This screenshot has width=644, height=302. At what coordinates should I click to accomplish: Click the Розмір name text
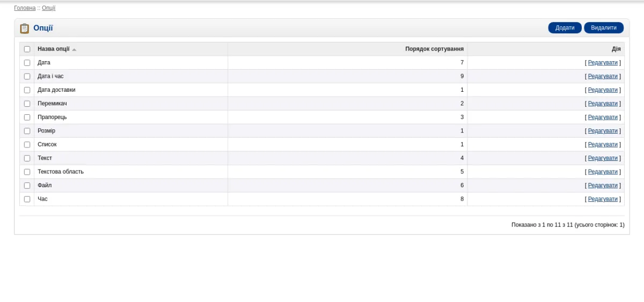click(46, 131)
